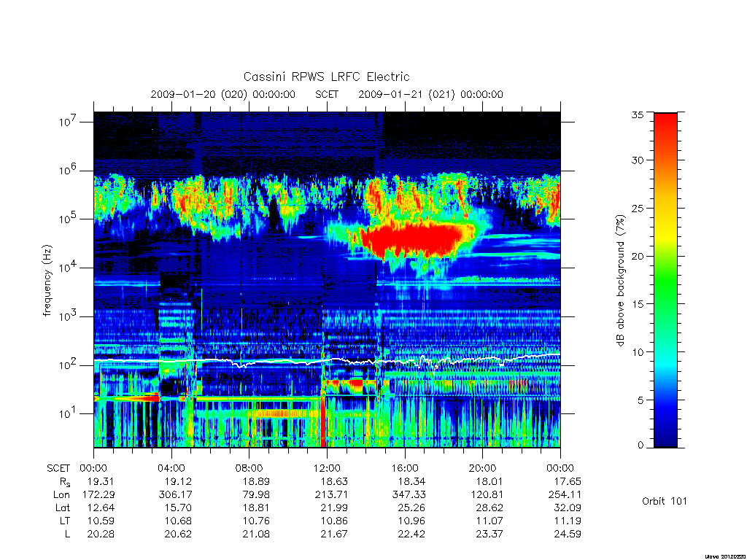
Task: Click the 10^2 frequency axis tick label
Action: pos(68,365)
